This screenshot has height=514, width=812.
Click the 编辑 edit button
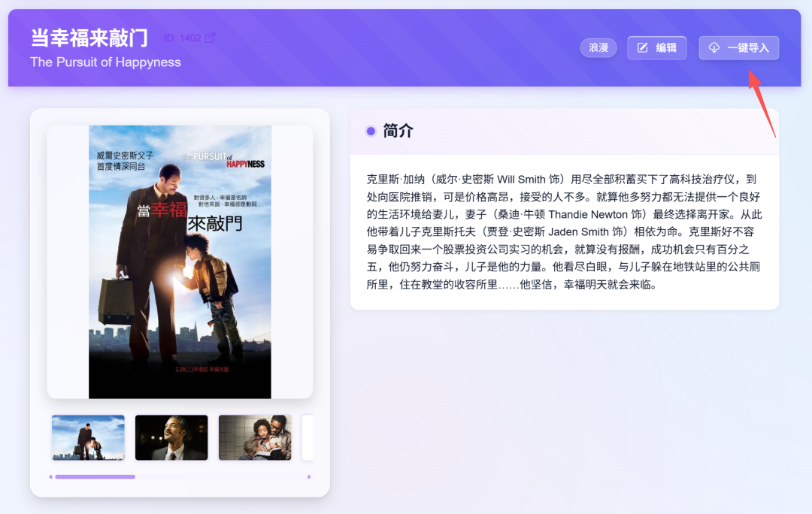pyautogui.click(x=656, y=47)
